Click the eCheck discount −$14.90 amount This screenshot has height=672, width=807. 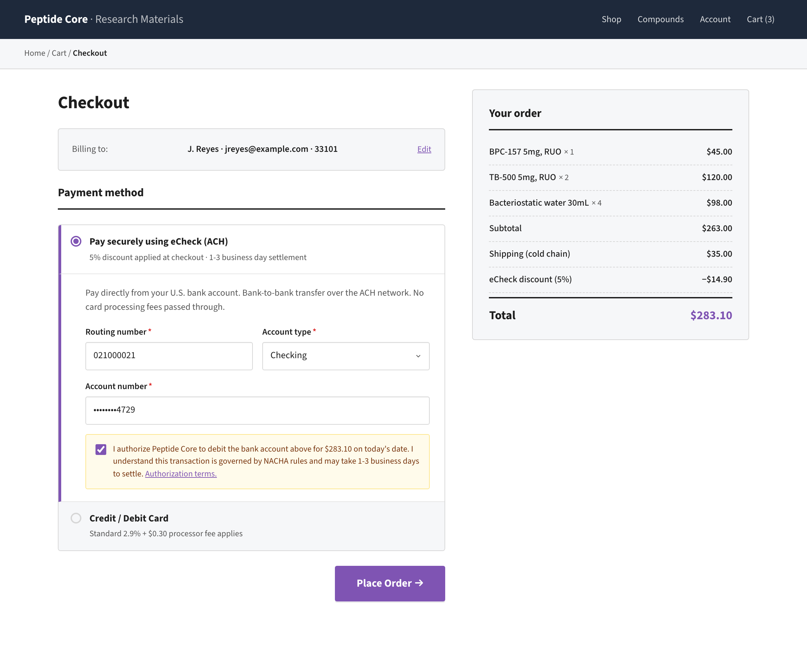pos(717,279)
